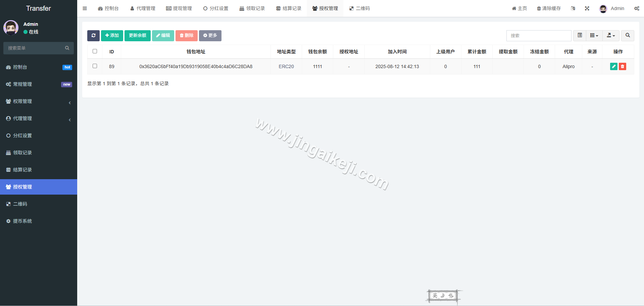
Task: Click the edit icon in operation column
Action: (613, 66)
